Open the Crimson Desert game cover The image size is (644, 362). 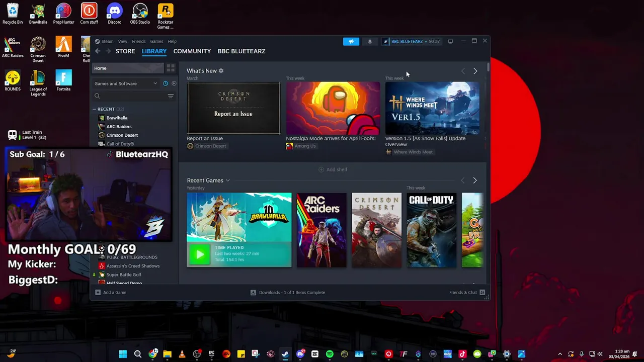[376, 230]
